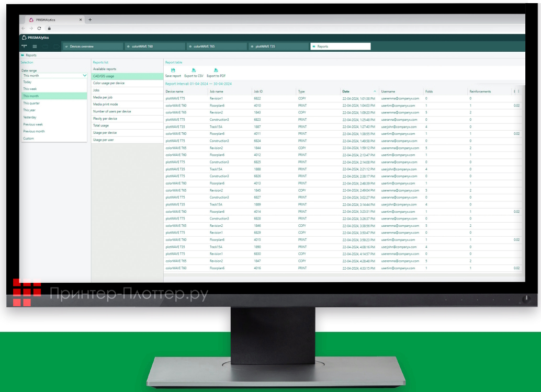Click the Save report icon
541x392 pixels.
tap(173, 70)
